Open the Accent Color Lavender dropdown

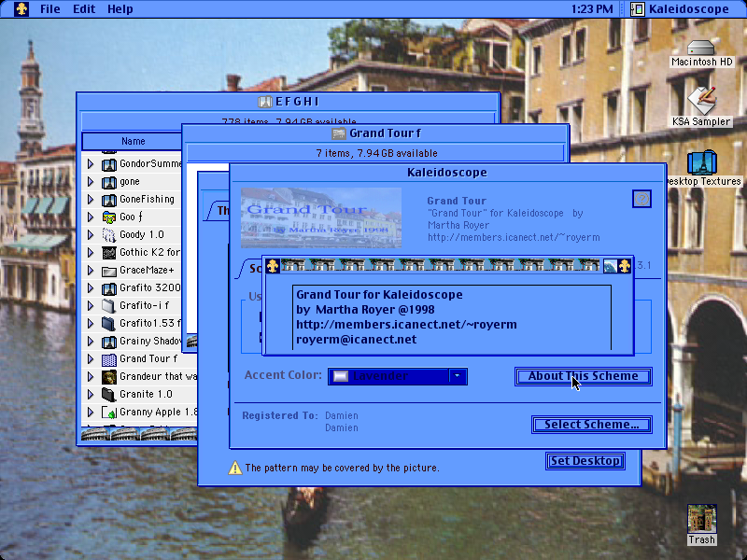(398, 376)
